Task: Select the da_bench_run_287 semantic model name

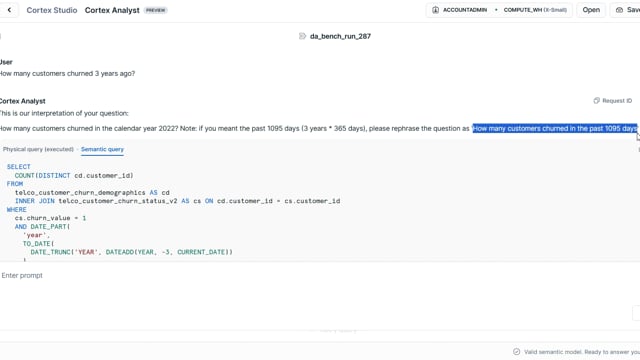Action: 340,36
